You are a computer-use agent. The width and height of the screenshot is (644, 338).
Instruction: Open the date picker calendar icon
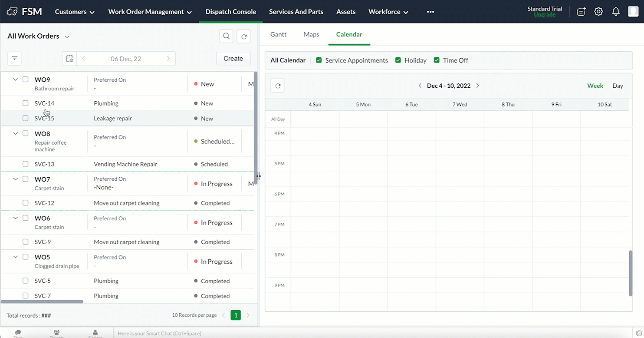69,59
